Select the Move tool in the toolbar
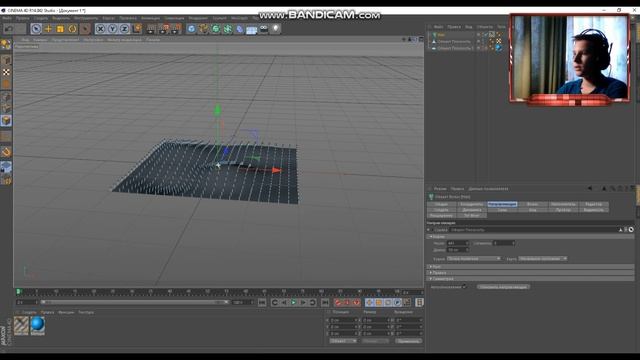The height and width of the screenshot is (360, 640). [48, 29]
